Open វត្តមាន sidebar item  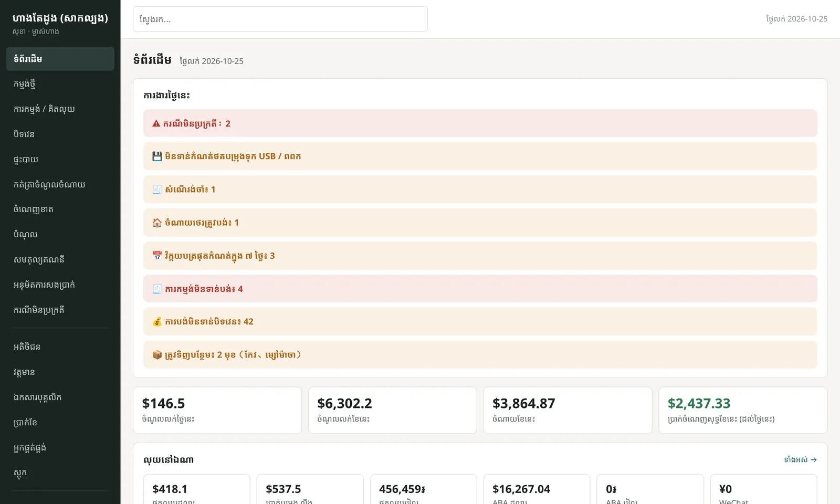[60, 372]
